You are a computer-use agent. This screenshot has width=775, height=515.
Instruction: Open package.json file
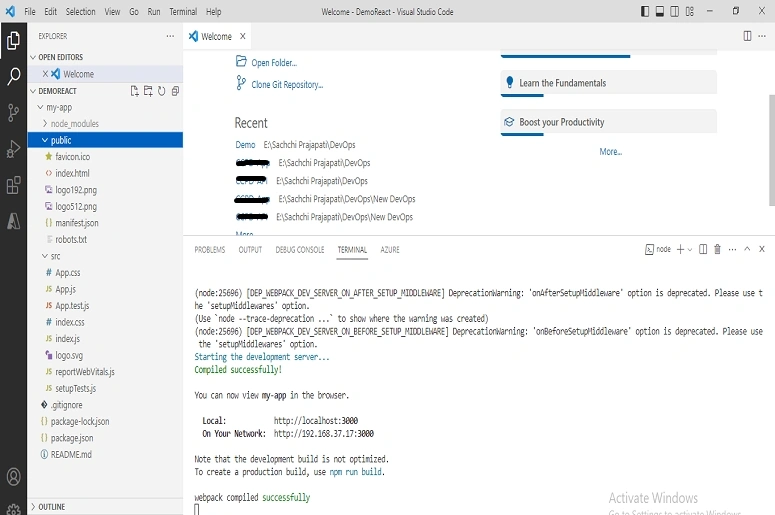72,438
